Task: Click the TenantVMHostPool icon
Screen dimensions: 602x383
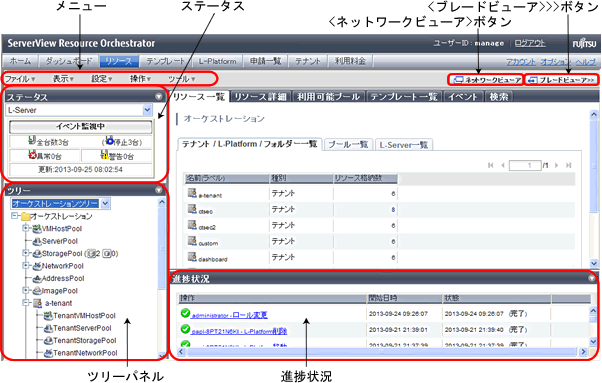Action: [x=48, y=316]
